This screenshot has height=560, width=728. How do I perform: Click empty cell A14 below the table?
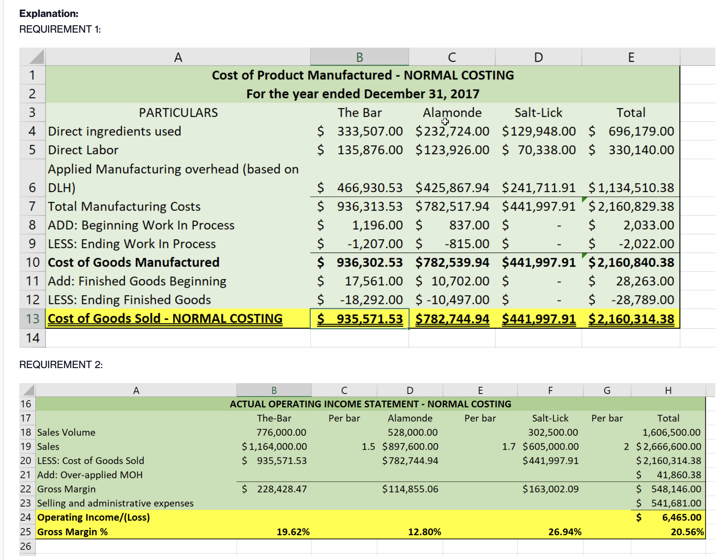click(x=178, y=338)
